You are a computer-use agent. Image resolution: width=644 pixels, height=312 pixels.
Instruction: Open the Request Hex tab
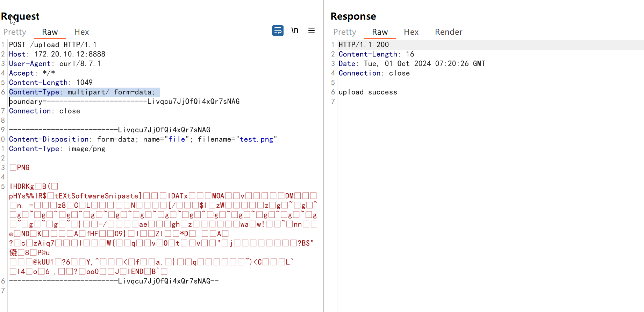click(x=81, y=32)
